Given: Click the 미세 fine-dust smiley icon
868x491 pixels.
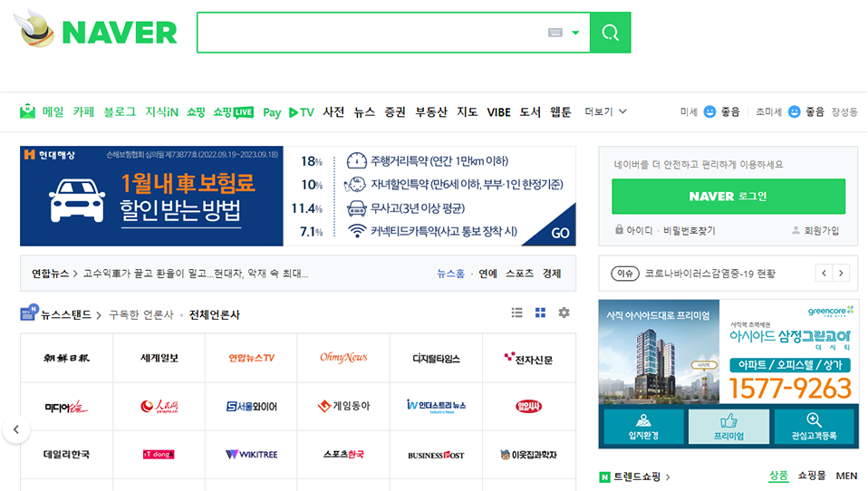Looking at the screenshot, I should 709,111.
